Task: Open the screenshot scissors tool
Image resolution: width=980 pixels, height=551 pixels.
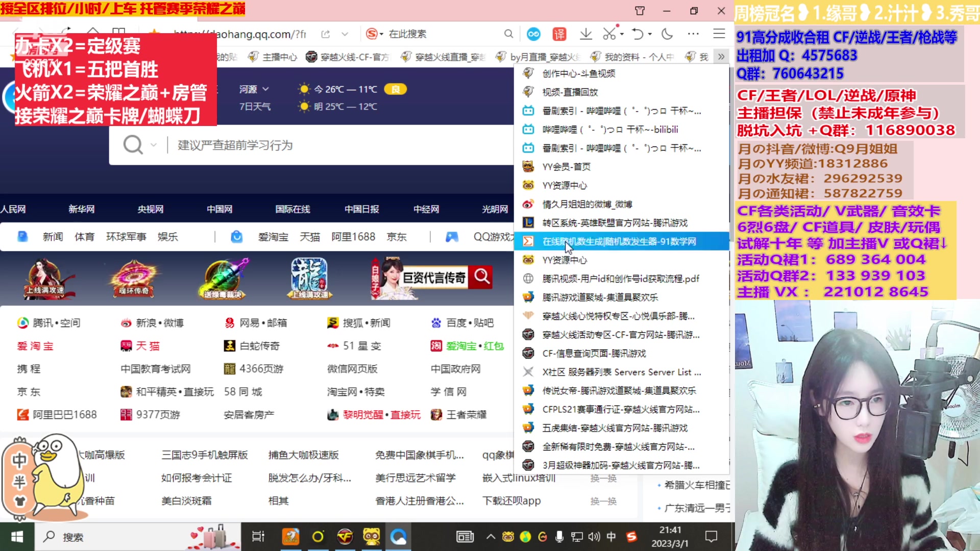Action: (x=609, y=34)
